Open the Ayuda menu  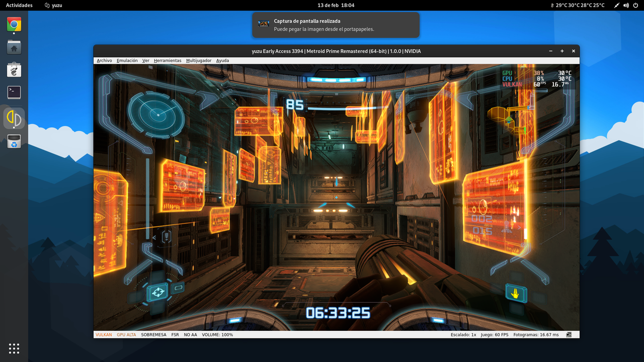click(x=222, y=60)
